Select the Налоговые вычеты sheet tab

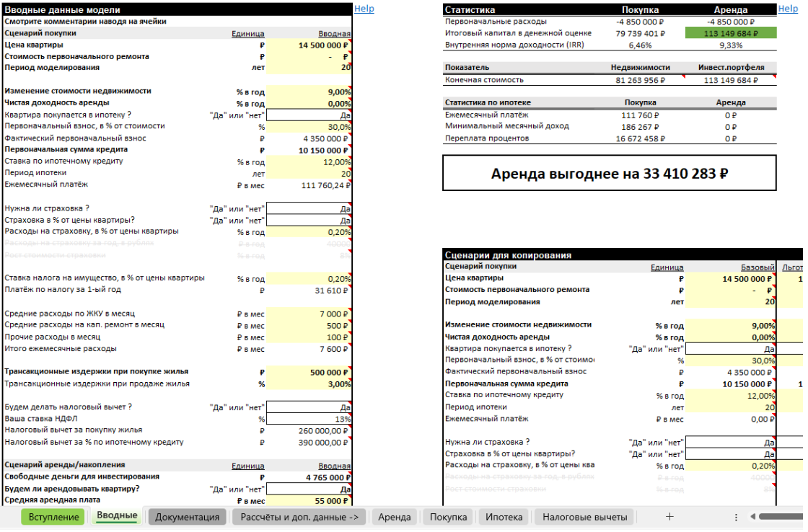584,517
